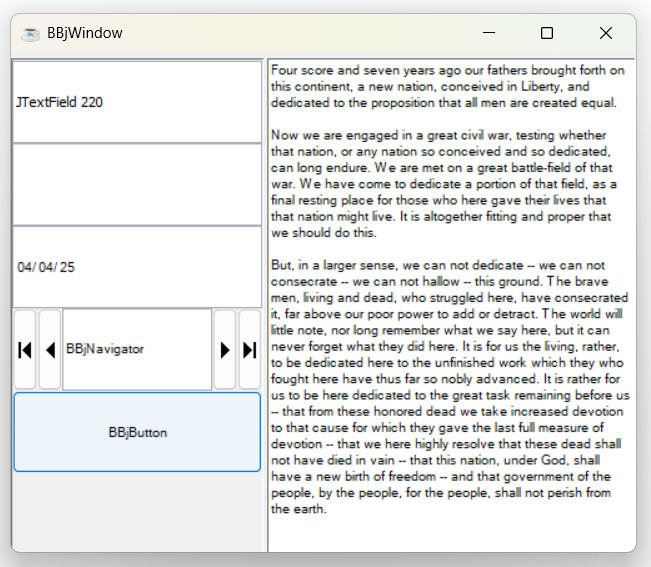651x567 pixels.
Task: Close the BBjWindow
Action: point(605,33)
